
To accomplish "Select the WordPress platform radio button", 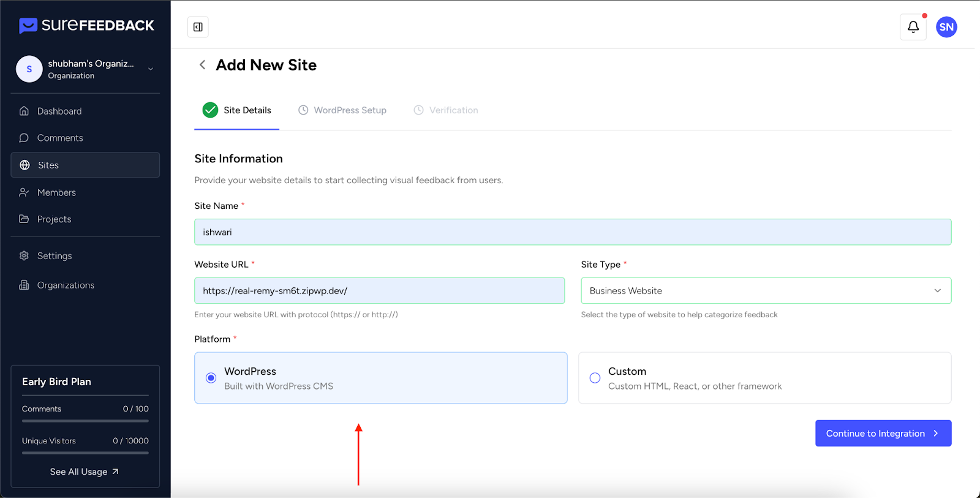I will (x=211, y=378).
